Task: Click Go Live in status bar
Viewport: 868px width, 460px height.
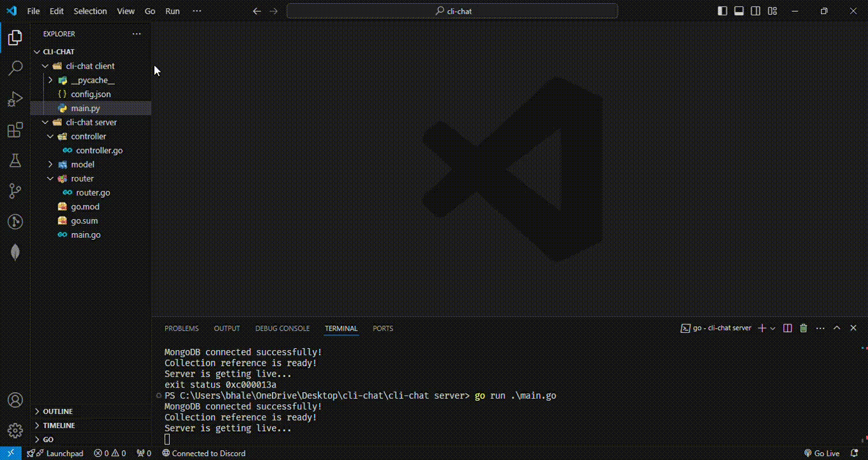Action: coord(822,454)
